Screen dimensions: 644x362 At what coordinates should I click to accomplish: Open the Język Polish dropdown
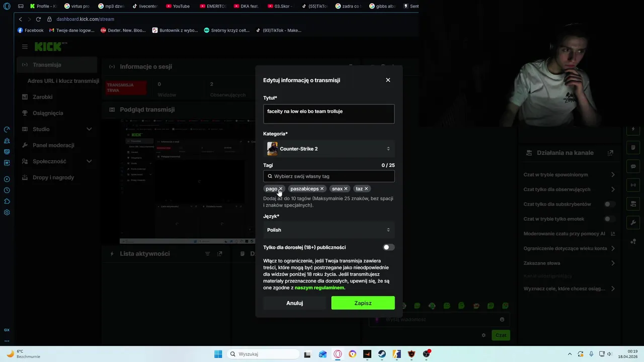pos(329,230)
